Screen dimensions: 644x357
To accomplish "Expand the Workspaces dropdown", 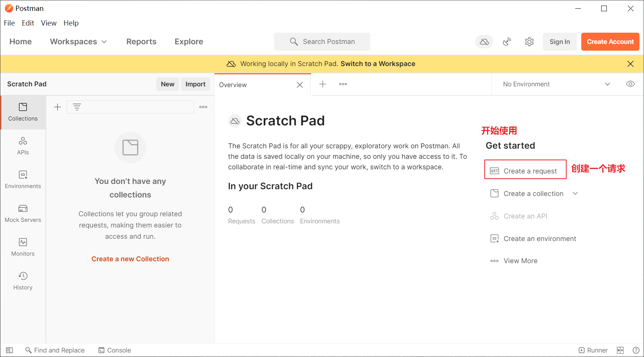I will [78, 42].
